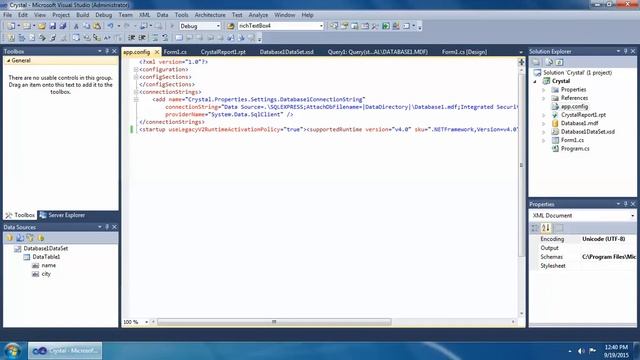Toggle auto-hide pin on Data Sources panel
Image resolution: width=640 pixels, height=360 pixels.
(x=107, y=227)
